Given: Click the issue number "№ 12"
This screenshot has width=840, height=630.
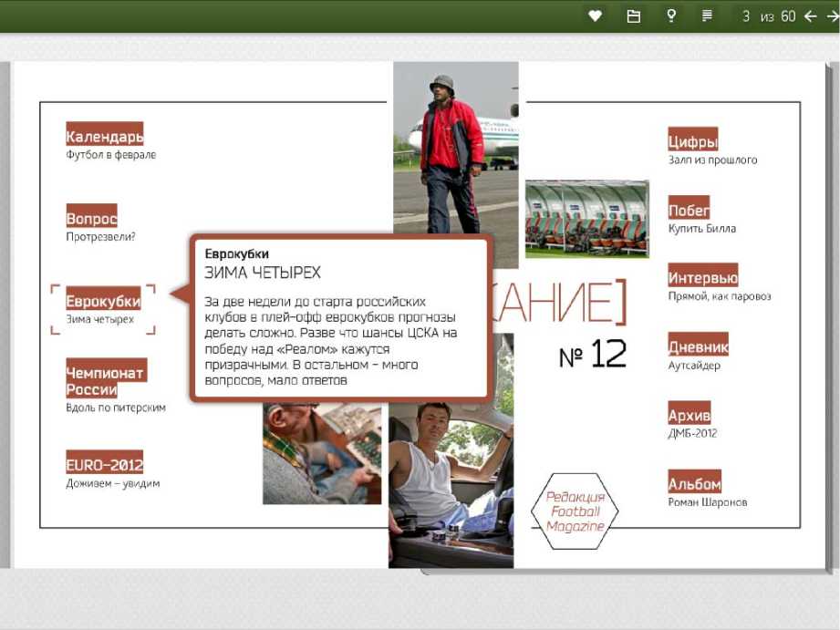Looking at the screenshot, I should (593, 355).
